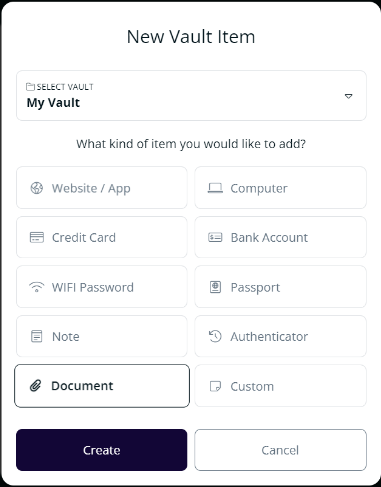Click the card icon beside Credit Card
Viewport: 381px width, 487px height.
[37, 238]
